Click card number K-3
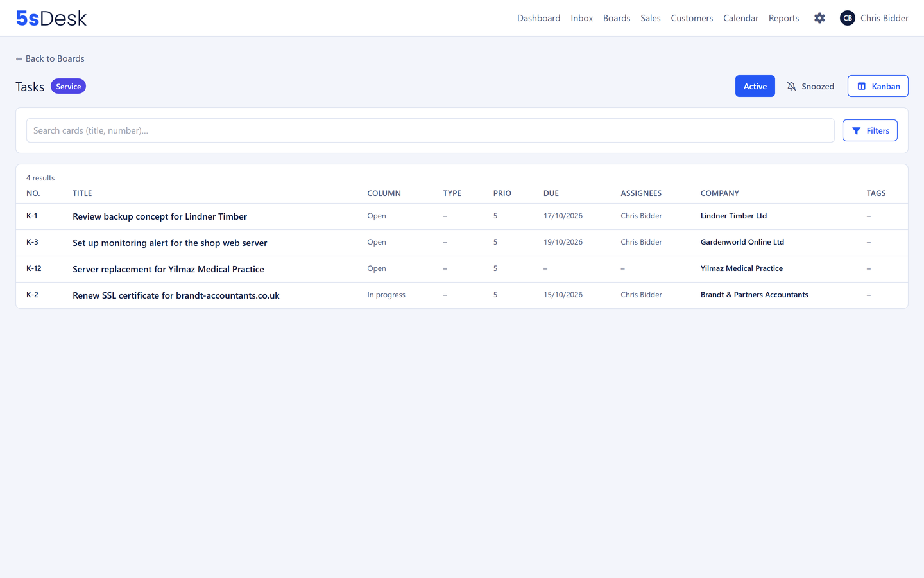The height and width of the screenshot is (578, 924). (32, 242)
